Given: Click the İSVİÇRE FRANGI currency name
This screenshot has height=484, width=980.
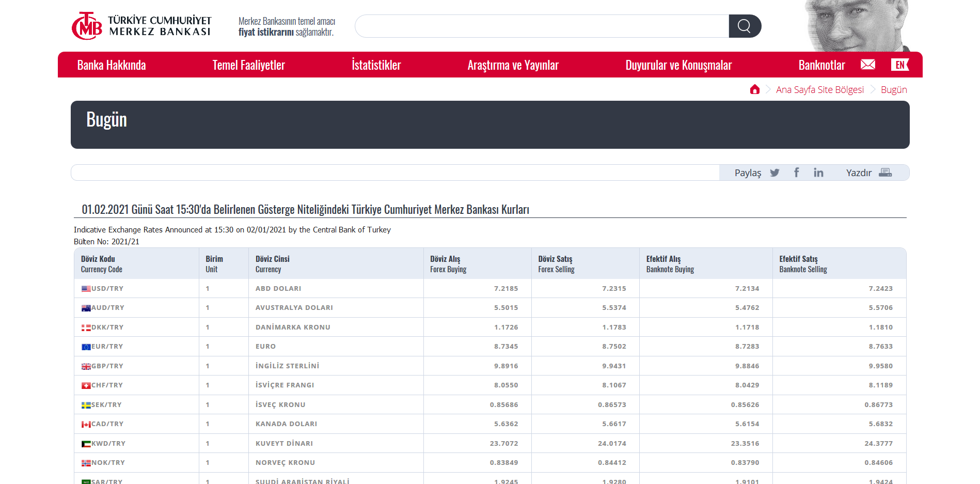Looking at the screenshot, I should pos(284,385).
